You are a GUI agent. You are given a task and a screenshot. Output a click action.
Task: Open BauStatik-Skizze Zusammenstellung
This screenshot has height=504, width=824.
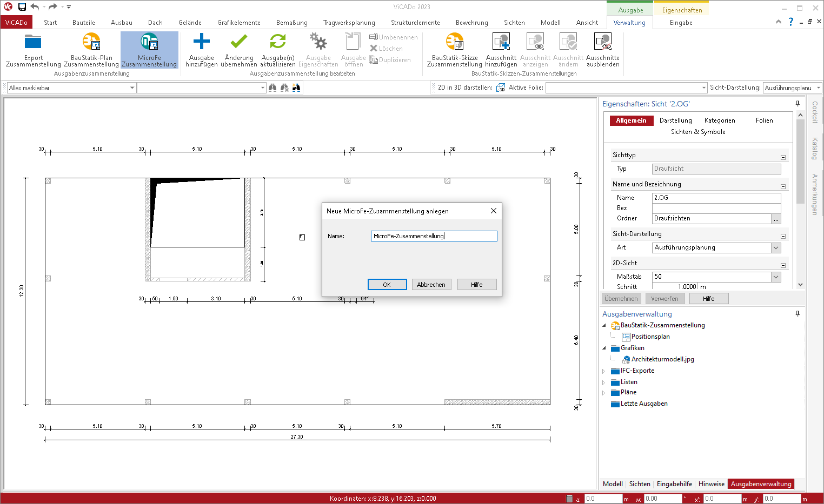point(454,50)
